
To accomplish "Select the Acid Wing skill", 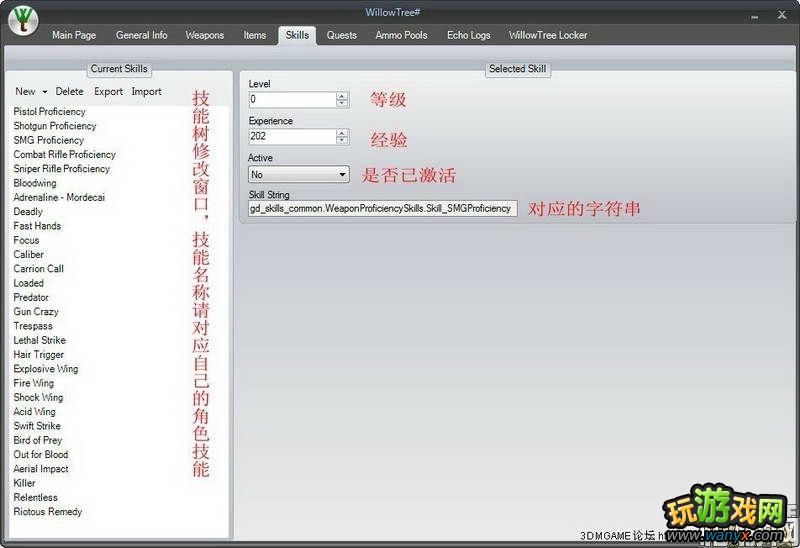I will [34, 411].
